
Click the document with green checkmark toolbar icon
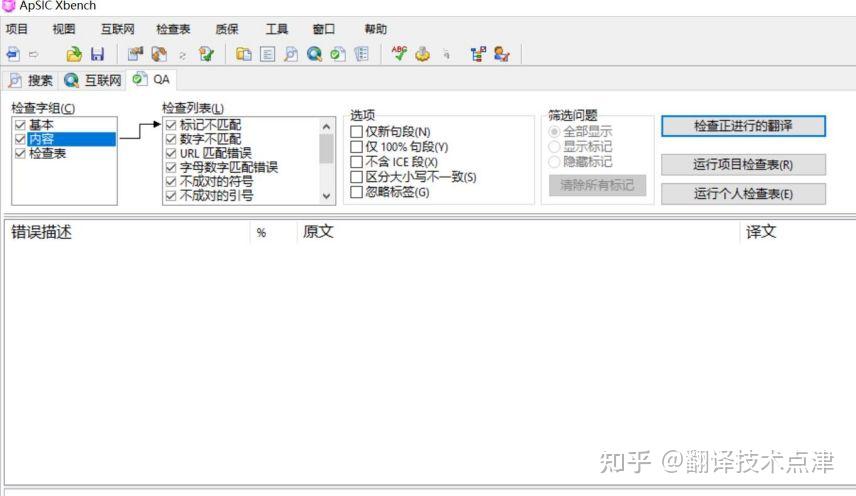pos(206,54)
